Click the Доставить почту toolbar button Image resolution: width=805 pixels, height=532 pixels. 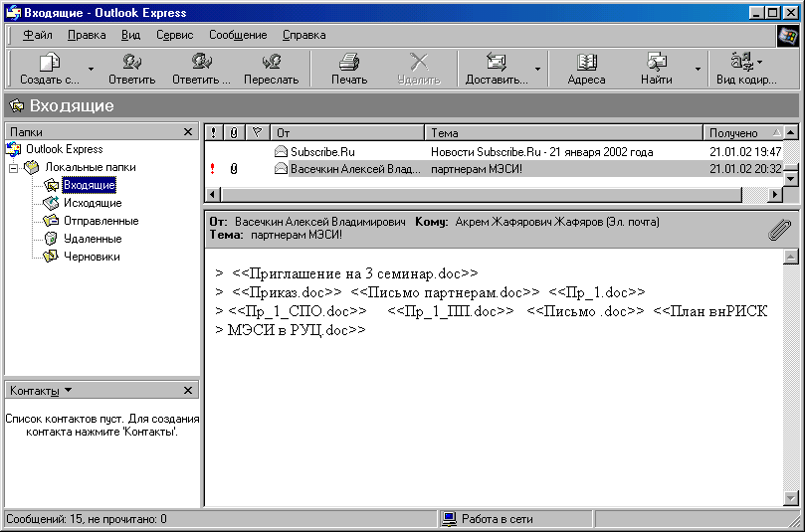click(496, 69)
